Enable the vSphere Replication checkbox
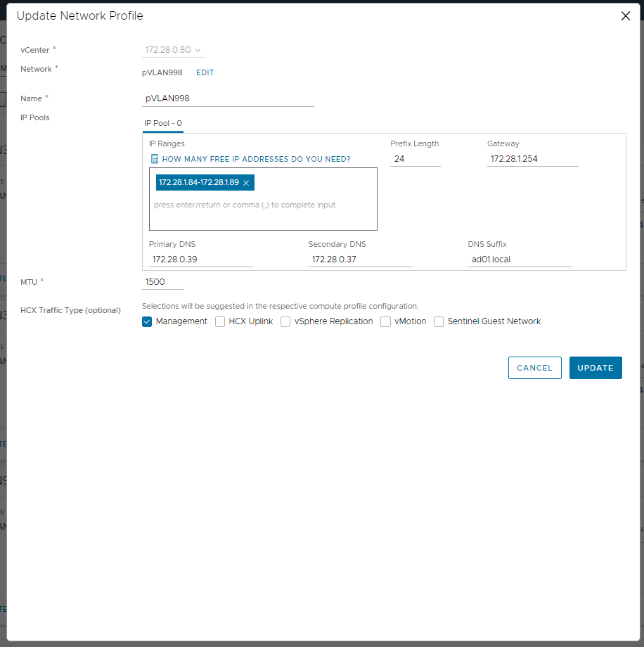Image resolution: width=644 pixels, height=647 pixels. (285, 321)
